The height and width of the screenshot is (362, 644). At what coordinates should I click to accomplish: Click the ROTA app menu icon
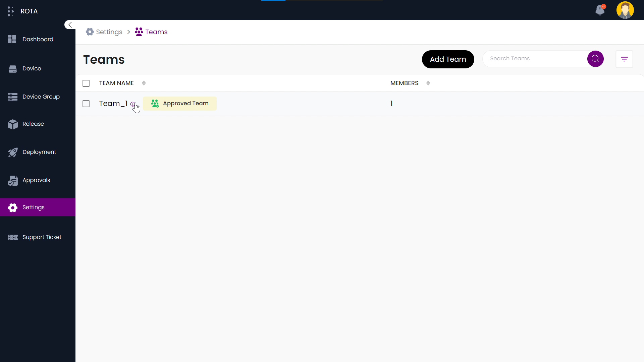coord(11,11)
